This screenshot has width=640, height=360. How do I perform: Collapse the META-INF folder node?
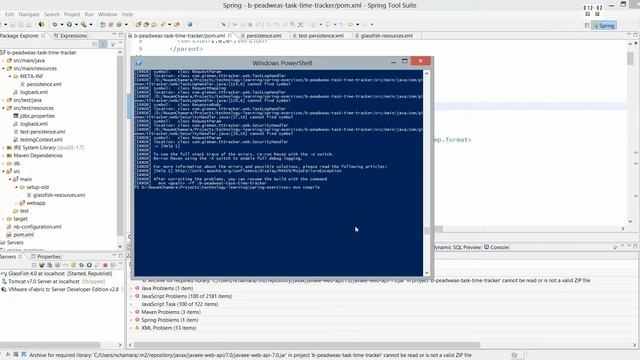pos(10,76)
